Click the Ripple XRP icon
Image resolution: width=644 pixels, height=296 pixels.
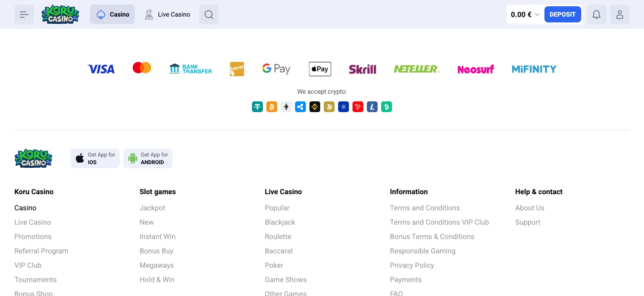pyautogui.click(x=300, y=107)
